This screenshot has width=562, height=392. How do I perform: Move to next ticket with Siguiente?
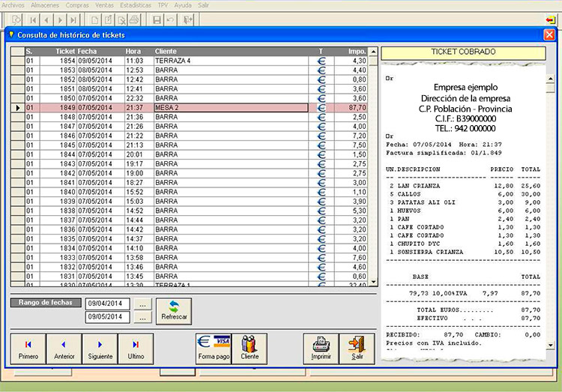click(100, 349)
